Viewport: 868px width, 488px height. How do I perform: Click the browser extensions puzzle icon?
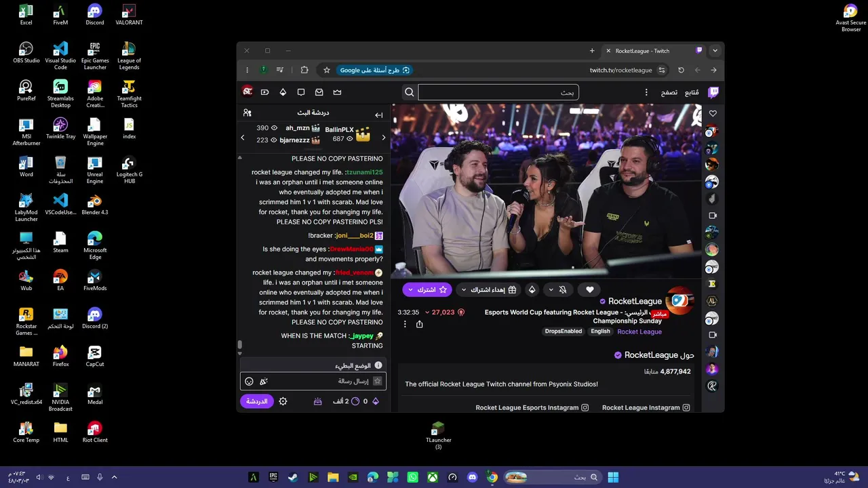pyautogui.click(x=304, y=70)
